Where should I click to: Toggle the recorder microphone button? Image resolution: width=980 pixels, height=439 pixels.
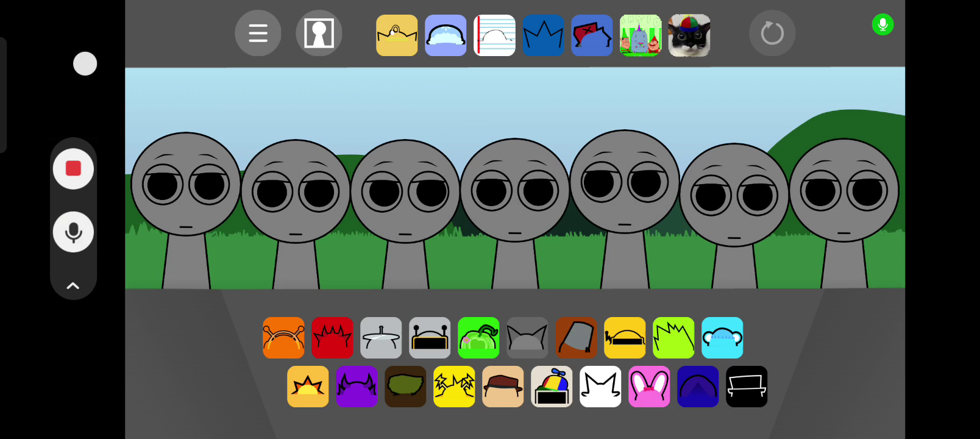(x=73, y=232)
